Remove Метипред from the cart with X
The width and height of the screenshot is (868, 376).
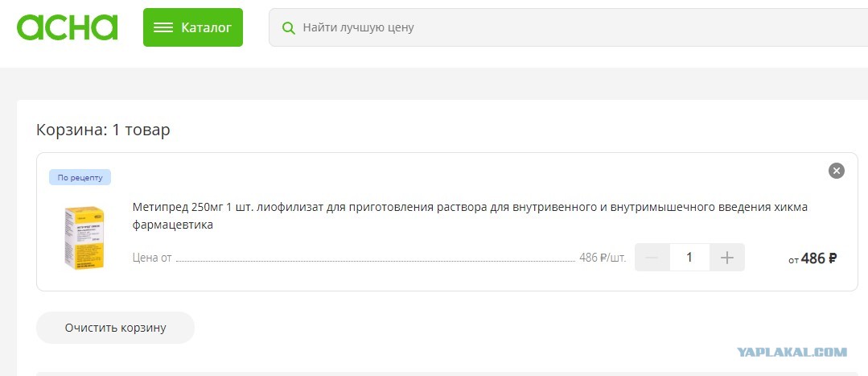coord(836,171)
